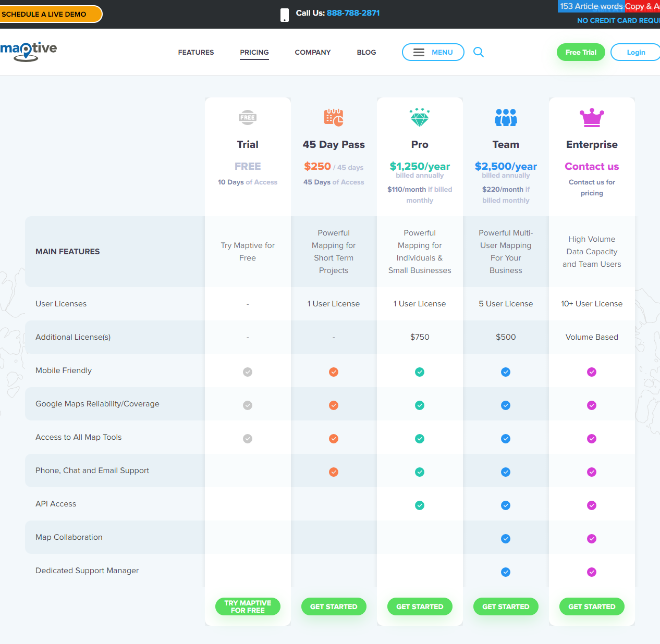Click the Additional License(s) row label

click(73, 337)
